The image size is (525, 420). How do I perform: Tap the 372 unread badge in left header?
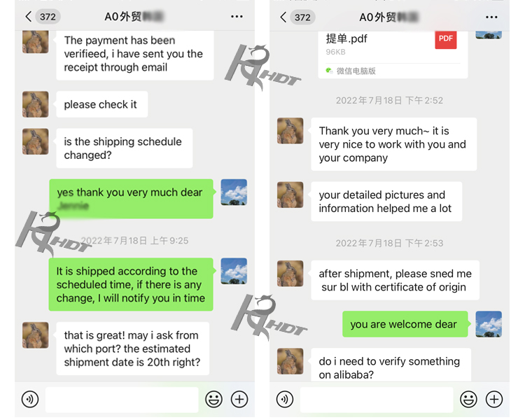[x=48, y=16]
